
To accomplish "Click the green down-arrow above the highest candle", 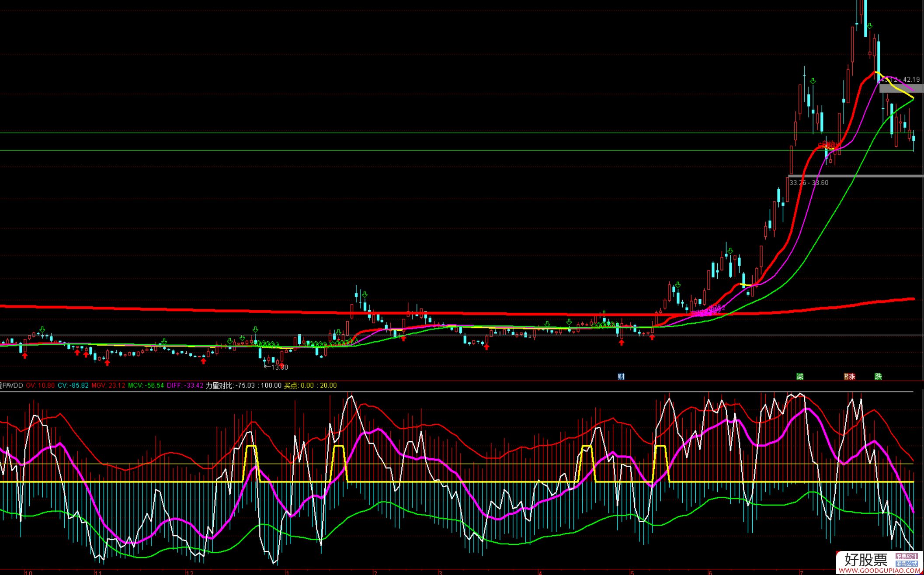I will click(x=869, y=26).
